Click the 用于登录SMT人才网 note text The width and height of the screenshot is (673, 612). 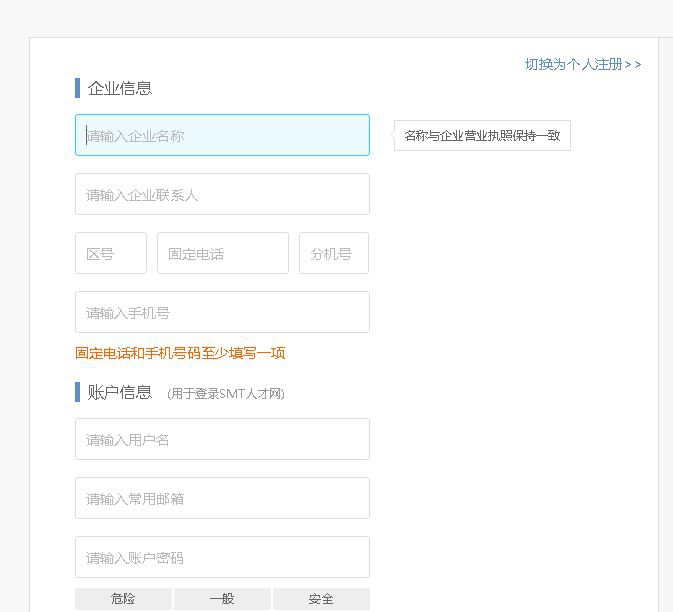226,394
